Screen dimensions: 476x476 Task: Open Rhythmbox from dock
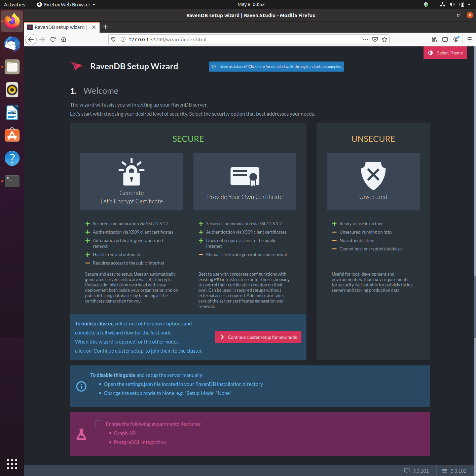12,90
